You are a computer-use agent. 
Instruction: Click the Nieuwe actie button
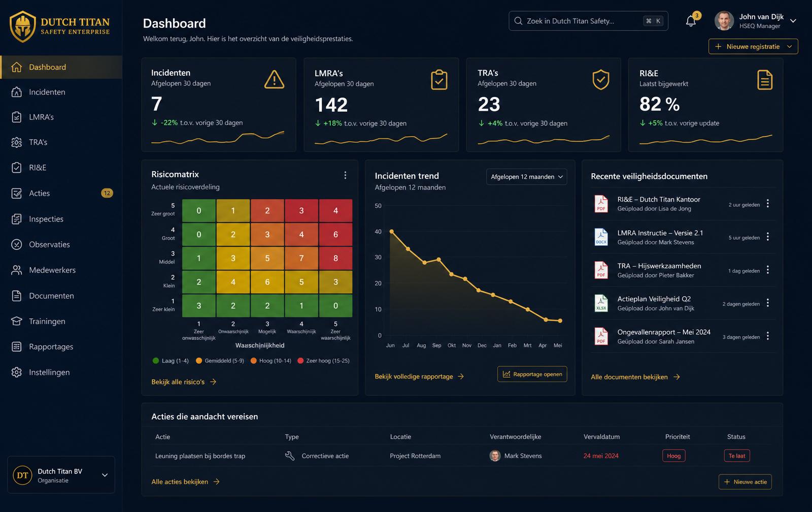coord(745,482)
